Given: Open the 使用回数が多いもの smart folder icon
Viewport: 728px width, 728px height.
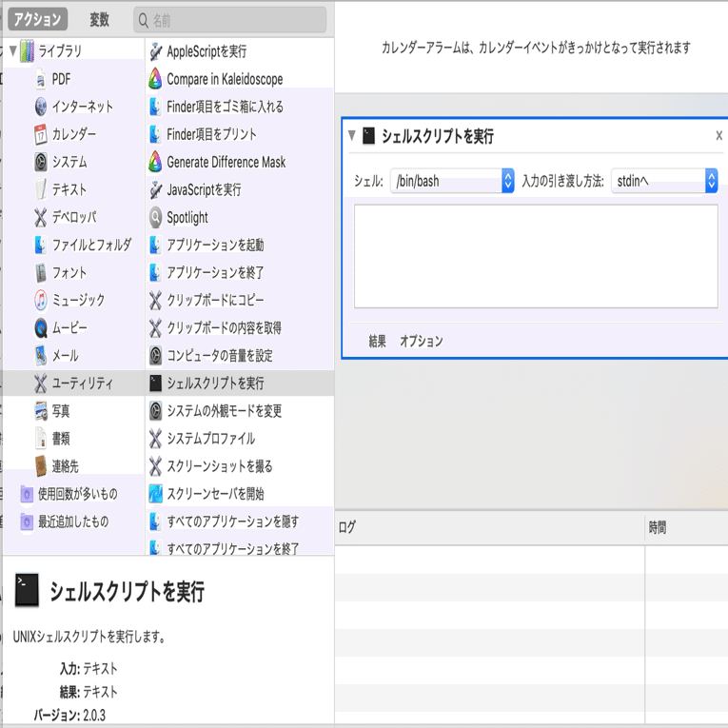Looking at the screenshot, I should pos(27,494).
